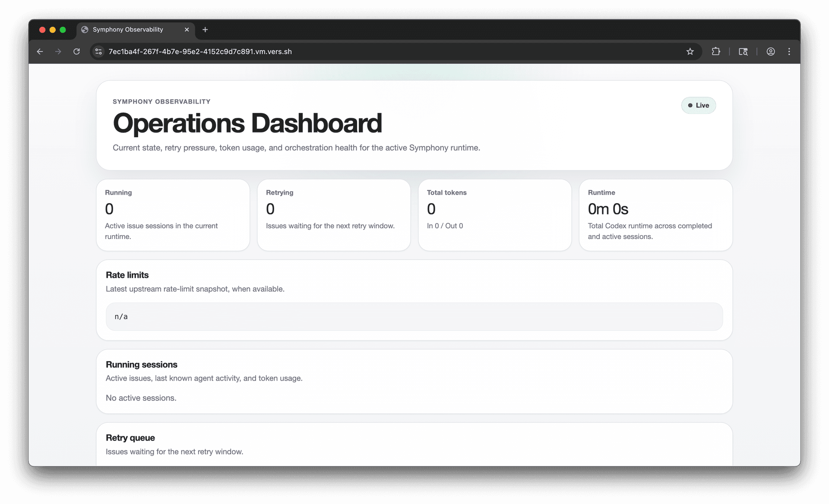Click the Live status badge
The width and height of the screenshot is (829, 504).
pyautogui.click(x=698, y=105)
